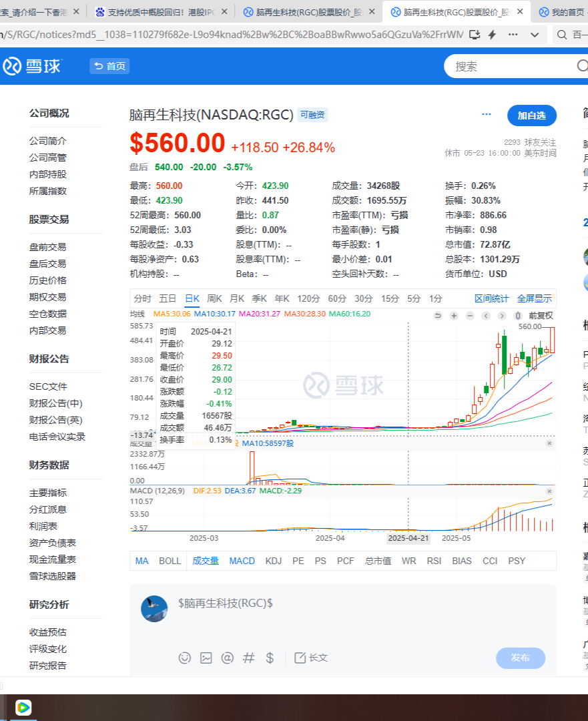Click the user avatar in the post box
The height and width of the screenshot is (721, 588).
tap(154, 609)
